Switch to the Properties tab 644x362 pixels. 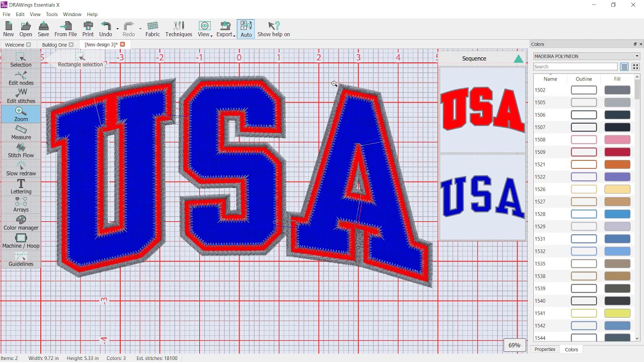[545, 349]
